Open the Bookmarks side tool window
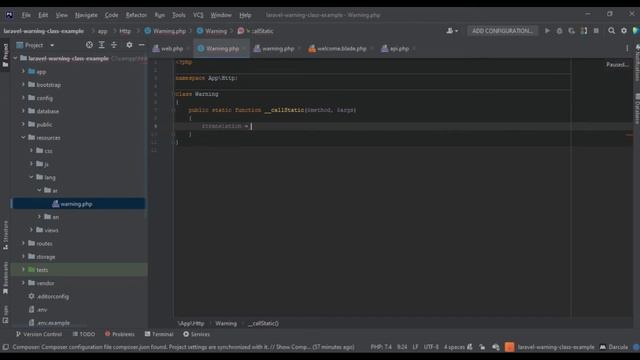 click(5, 278)
